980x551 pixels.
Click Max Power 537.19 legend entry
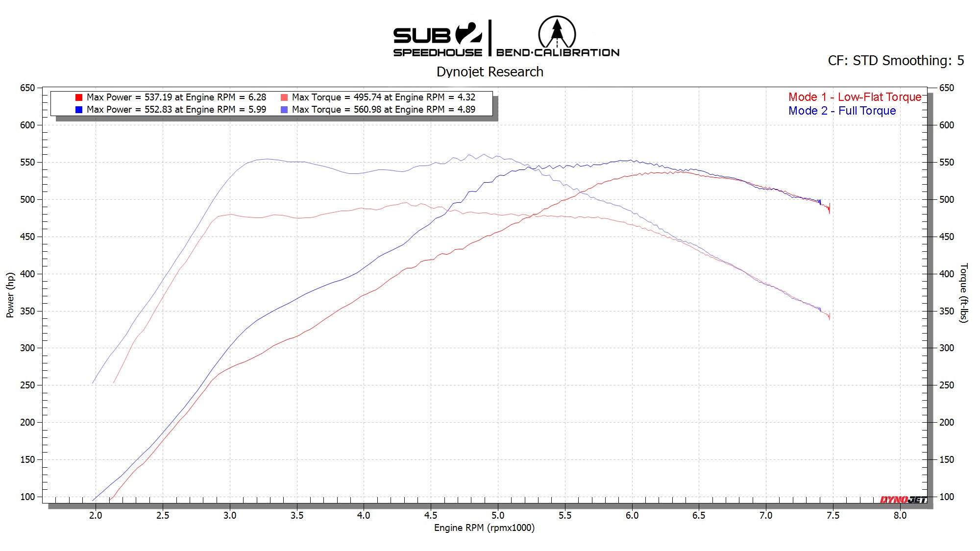tap(176, 97)
